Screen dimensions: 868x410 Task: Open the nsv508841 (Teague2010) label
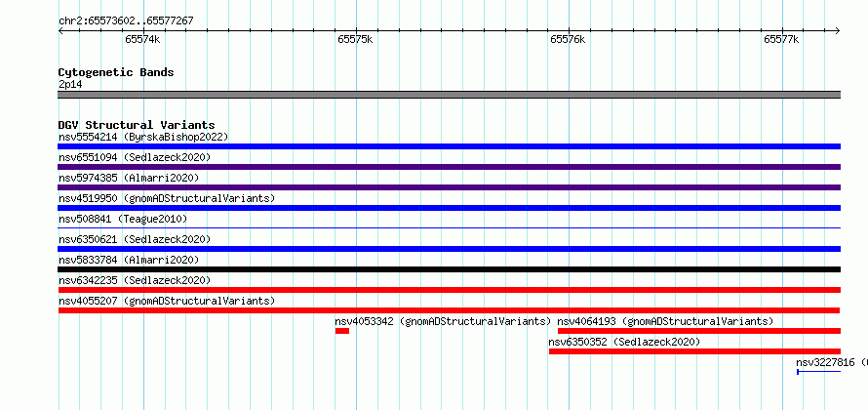123,219
